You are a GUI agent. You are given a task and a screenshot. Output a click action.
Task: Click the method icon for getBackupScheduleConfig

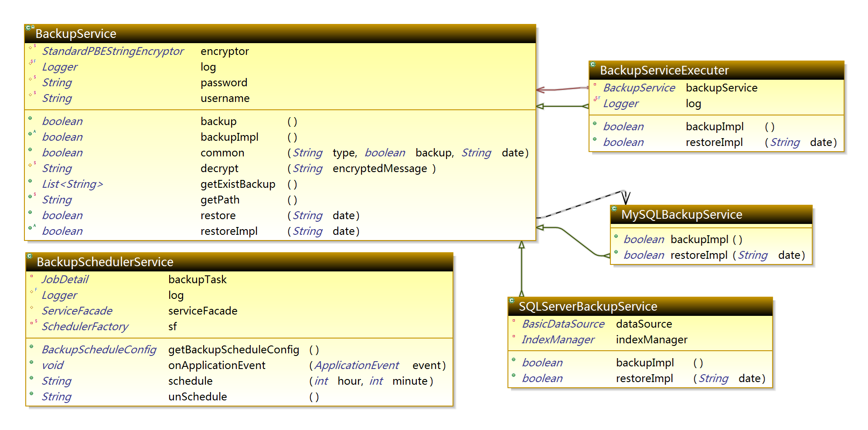click(31, 346)
